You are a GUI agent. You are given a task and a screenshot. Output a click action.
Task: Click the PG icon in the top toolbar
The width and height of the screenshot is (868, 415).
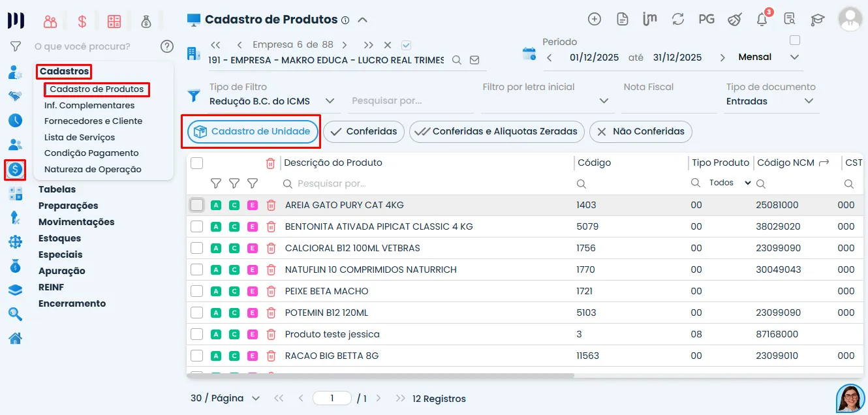coord(705,19)
